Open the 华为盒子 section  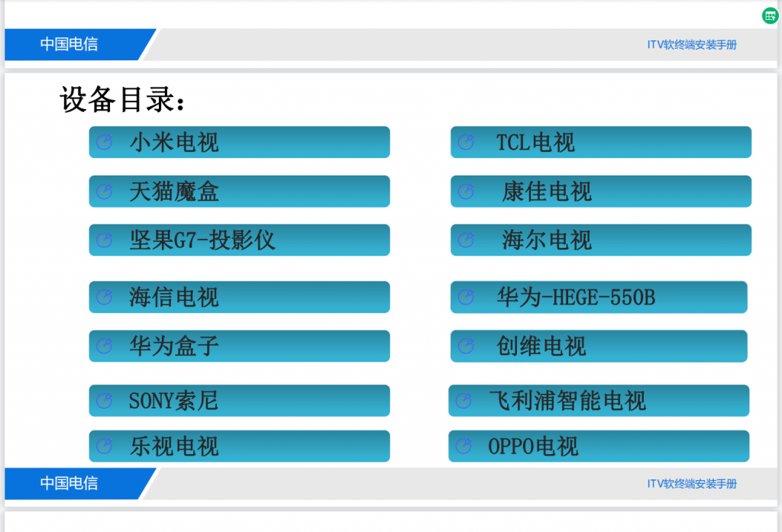[x=239, y=346]
